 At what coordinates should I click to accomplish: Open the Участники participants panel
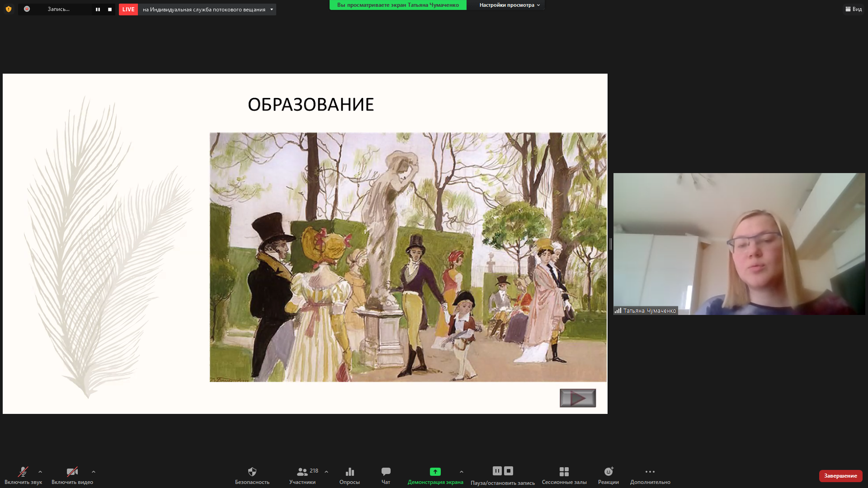pos(302,475)
